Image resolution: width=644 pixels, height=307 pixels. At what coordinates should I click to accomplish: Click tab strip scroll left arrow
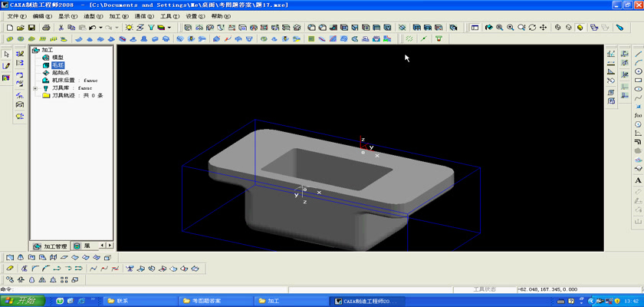click(102, 246)
